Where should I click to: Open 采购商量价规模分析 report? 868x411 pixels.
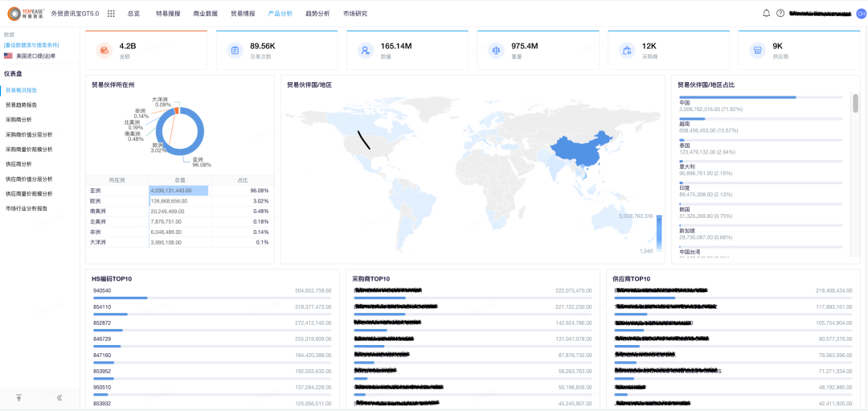tap(29, 150)
